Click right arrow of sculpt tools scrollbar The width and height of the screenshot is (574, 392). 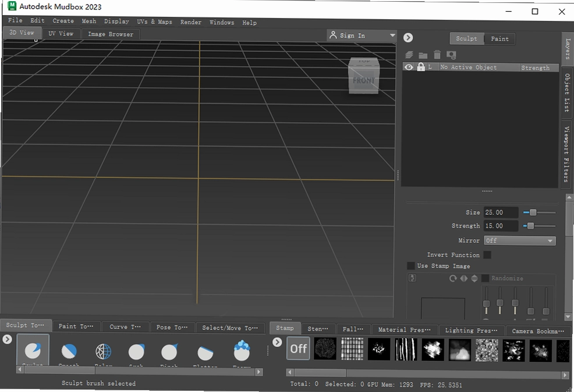[259, 372]
